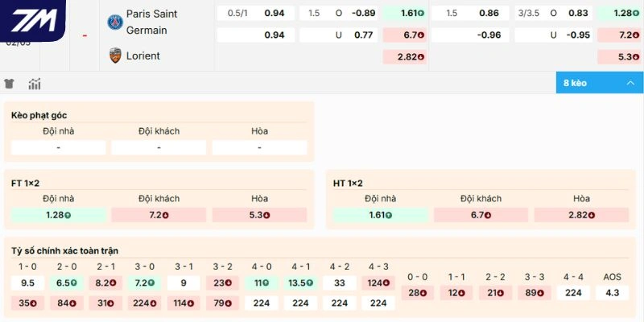644x322 pixels.
Task: Select FT 1×2 away odds 7.2
Action: click(x=159, y=215)
